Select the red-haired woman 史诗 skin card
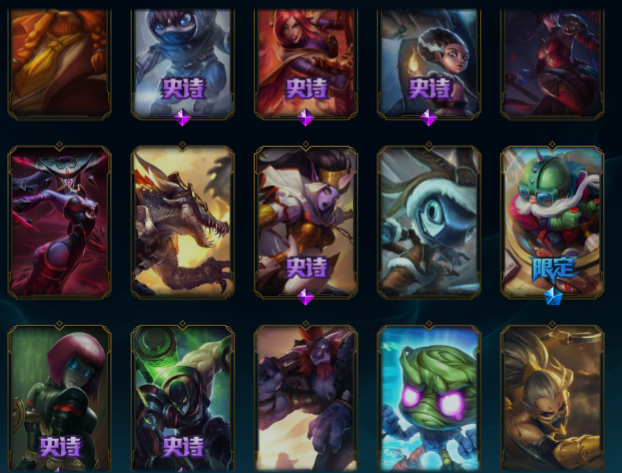The image size is (622, 473). (306, 64)
